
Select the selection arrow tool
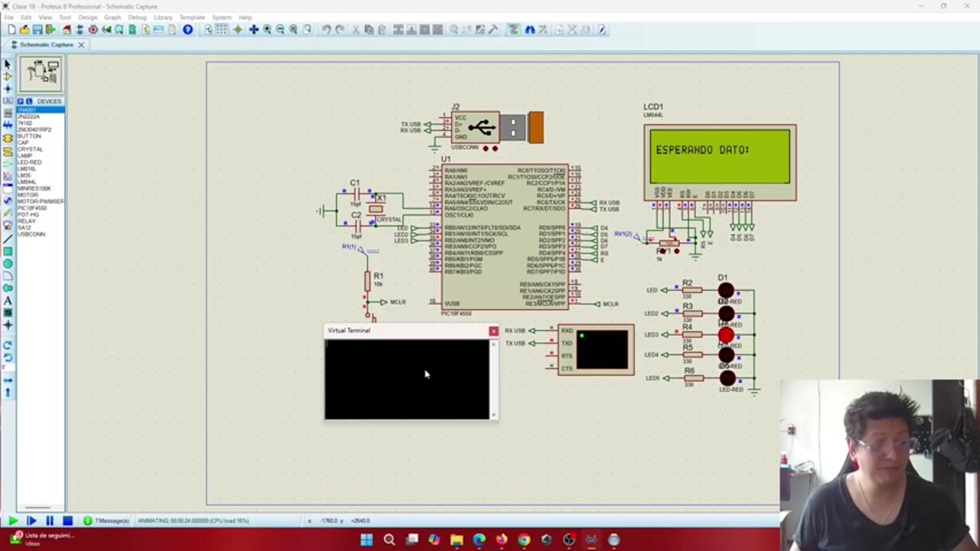click(x=8, y=64)
